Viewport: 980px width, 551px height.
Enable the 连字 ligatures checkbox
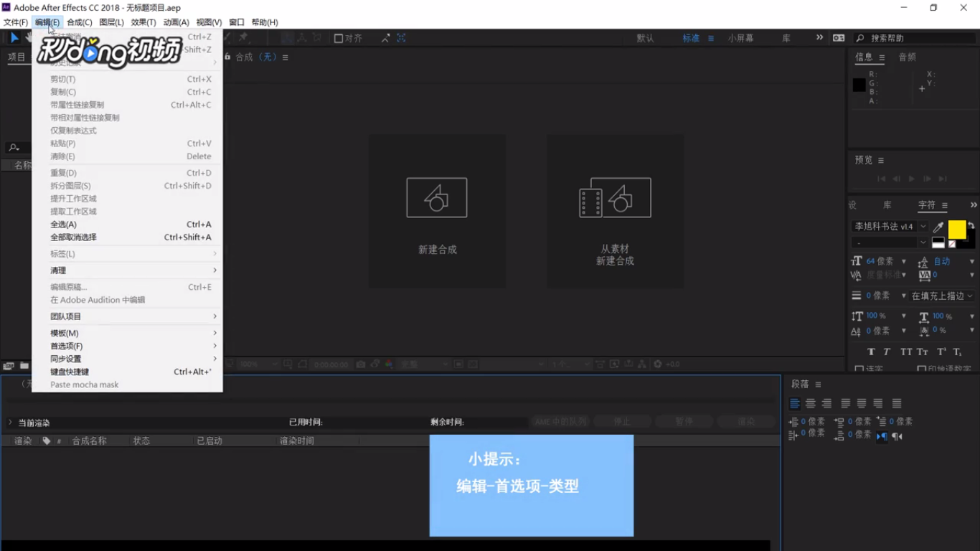(x=859, y=367)
